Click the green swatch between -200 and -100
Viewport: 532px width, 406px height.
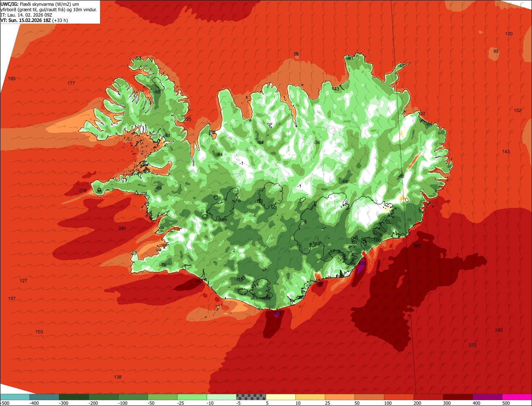(x=103, y=397)
